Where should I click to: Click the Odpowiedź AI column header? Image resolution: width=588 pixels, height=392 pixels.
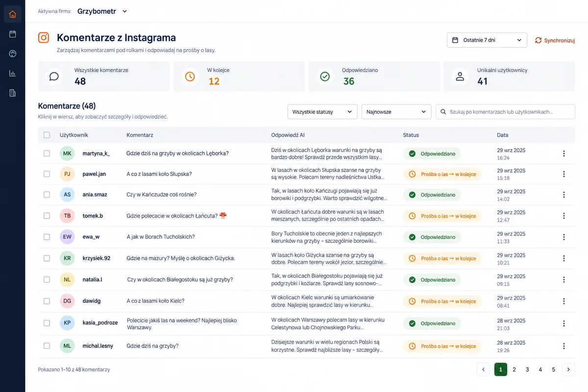288,135
